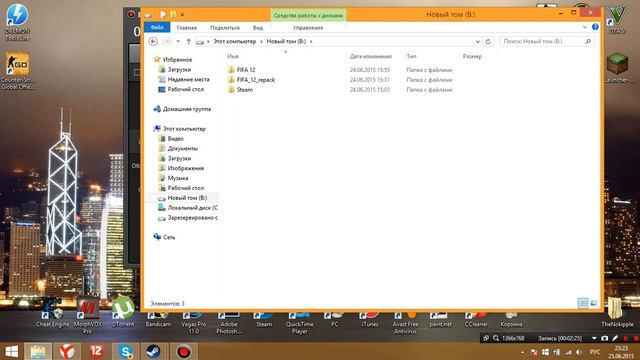
Task: Open Explorer help question mark
Action: 595,27
